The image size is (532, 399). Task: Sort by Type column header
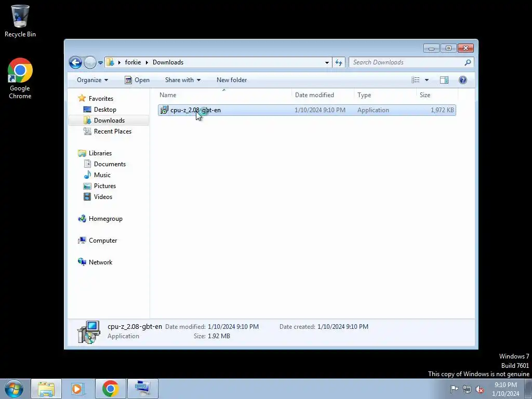click(385, 95)
